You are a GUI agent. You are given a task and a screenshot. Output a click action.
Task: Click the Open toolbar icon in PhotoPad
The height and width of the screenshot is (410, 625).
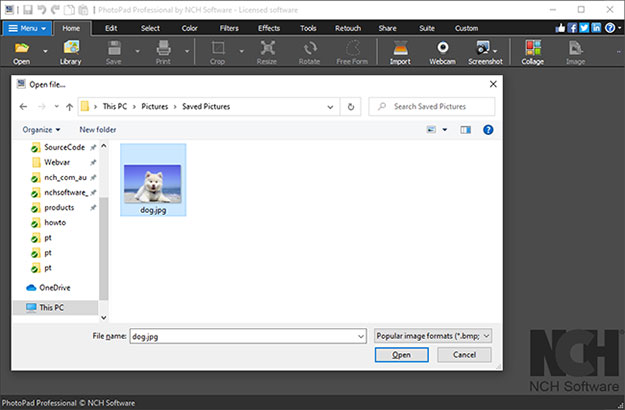click(x=22, y=52)
